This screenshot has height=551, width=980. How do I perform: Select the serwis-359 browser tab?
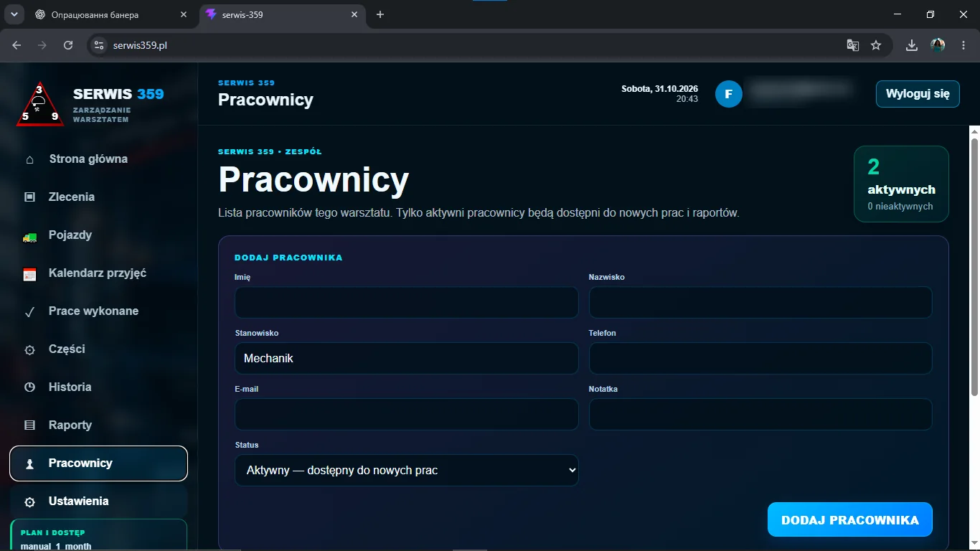pyautogui.click(x=281, y=14)
